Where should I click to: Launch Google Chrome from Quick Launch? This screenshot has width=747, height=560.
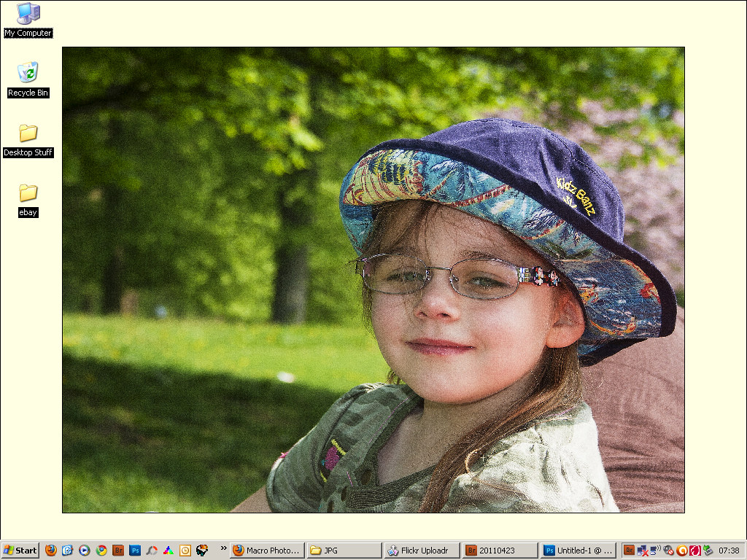tap(101, 551)
